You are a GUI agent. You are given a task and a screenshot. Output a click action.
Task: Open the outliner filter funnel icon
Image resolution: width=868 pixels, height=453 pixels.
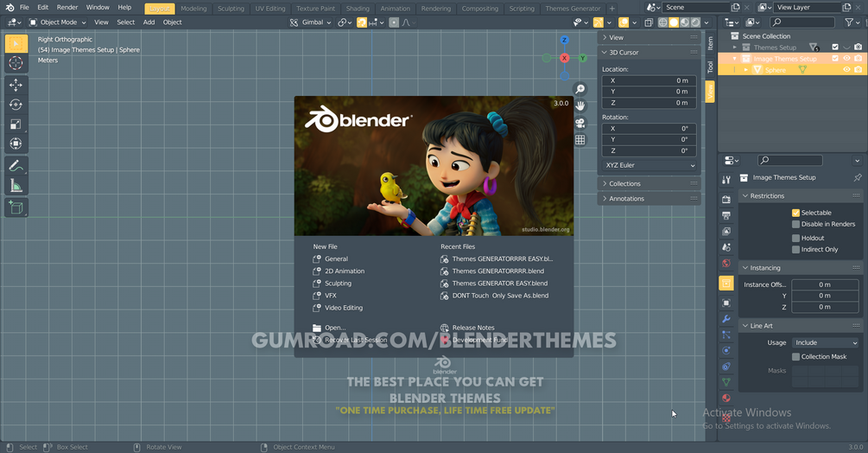pos(850,22)
